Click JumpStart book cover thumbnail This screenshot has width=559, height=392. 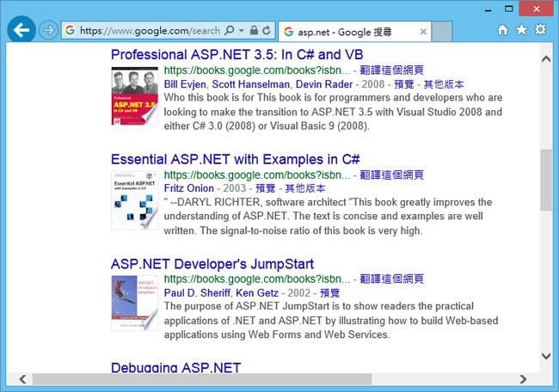coord(135,303)
